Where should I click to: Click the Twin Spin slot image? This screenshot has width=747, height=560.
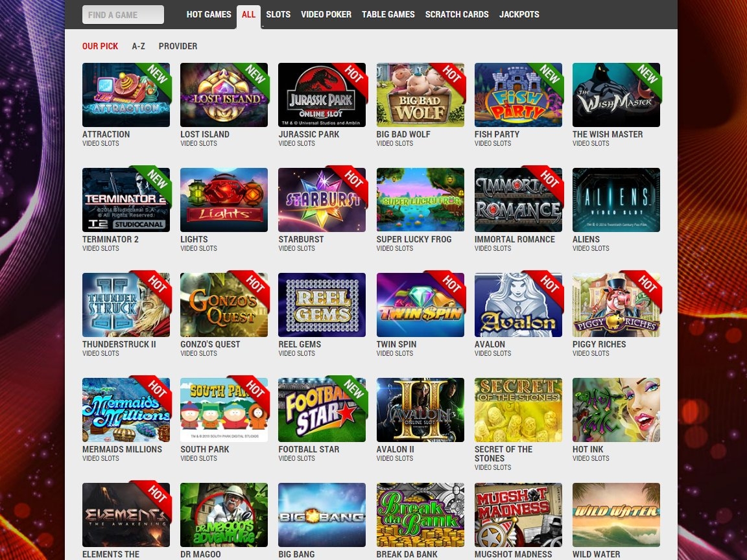tap(420, 305)
